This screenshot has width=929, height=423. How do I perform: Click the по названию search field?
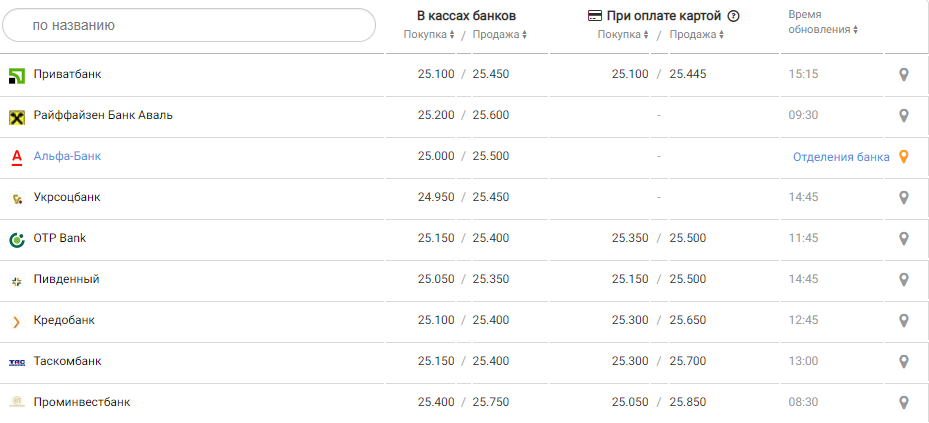188,25
